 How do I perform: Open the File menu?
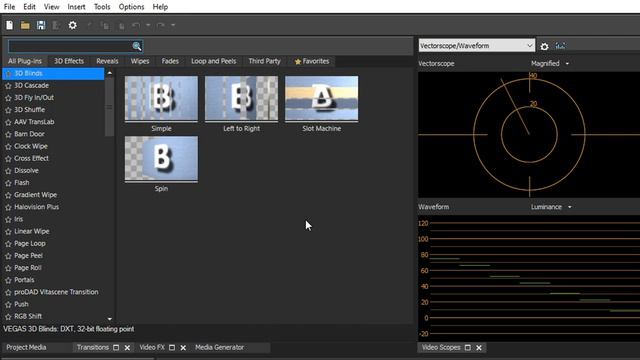point(9,7)
